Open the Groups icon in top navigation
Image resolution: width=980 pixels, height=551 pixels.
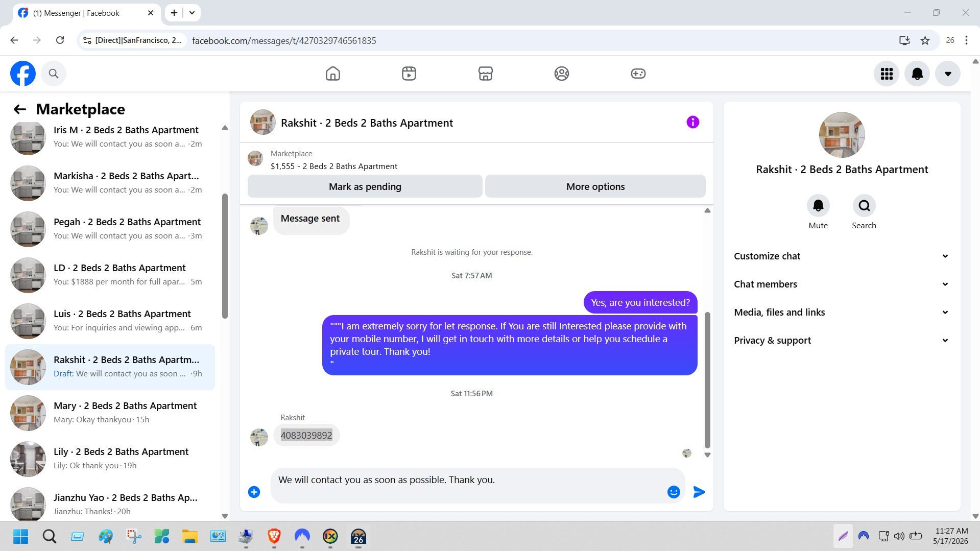tap(562, 74)
